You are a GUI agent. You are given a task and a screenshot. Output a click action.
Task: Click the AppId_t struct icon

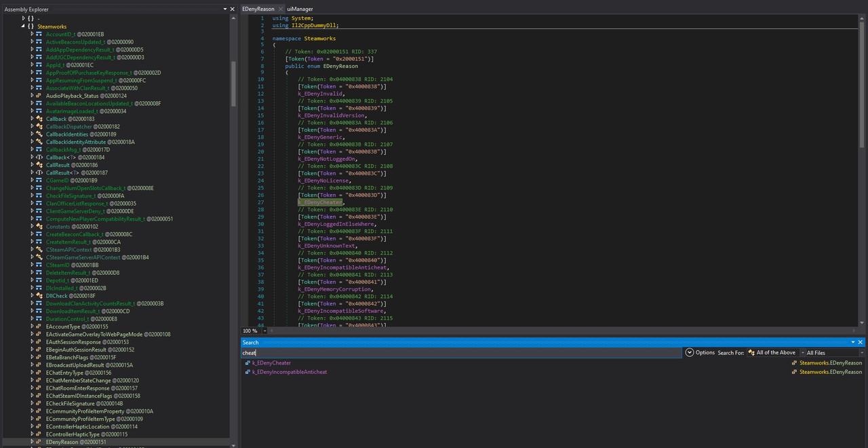tap(39, 65)
